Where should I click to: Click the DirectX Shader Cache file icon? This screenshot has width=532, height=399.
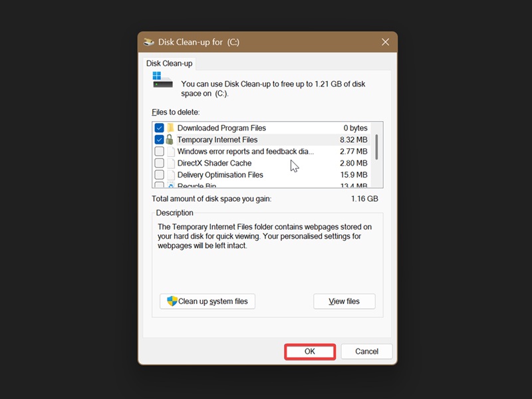click(x=171, y=163)
